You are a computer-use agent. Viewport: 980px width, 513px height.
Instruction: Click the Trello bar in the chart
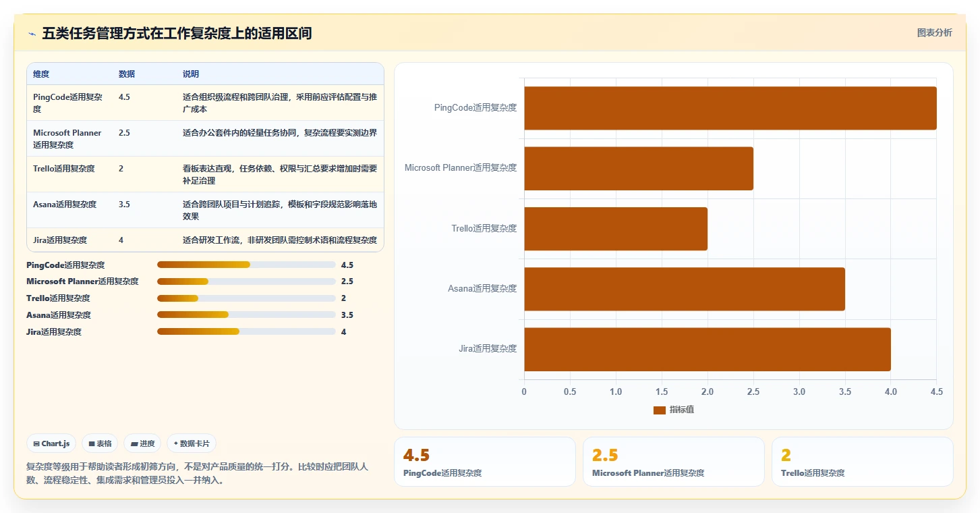point(616,229)
